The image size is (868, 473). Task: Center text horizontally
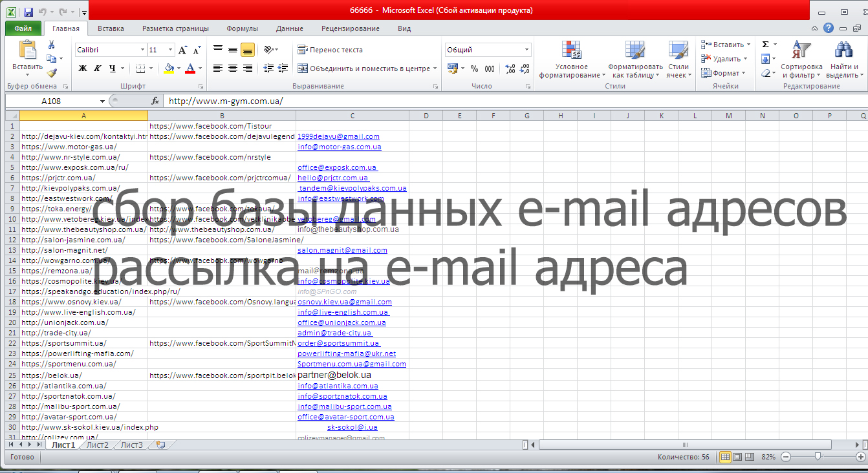tap(233, 68)
